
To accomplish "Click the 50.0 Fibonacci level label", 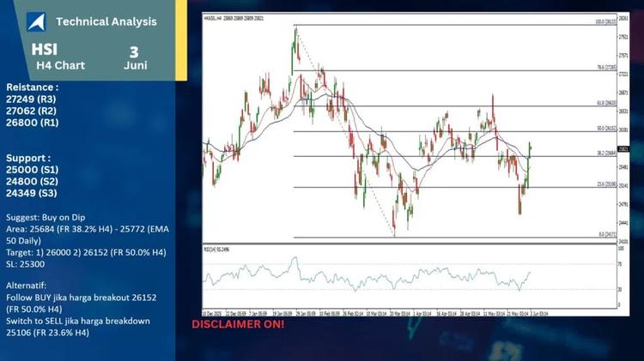I will (x=606, y=129).
